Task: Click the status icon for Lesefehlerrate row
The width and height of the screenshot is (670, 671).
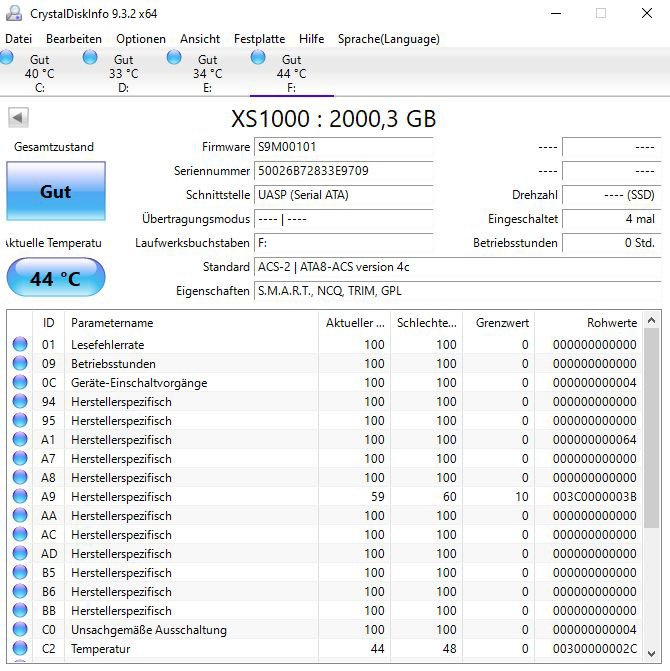Action: [20, 345]
